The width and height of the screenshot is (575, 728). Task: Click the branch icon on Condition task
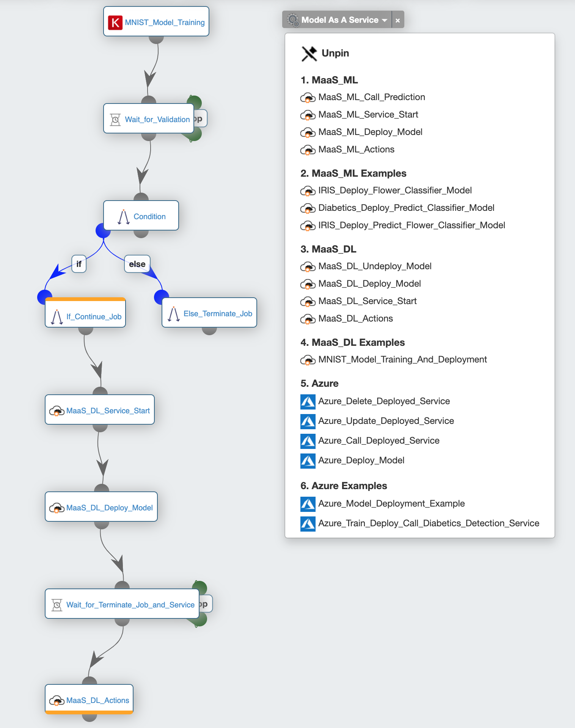[x=124, y=217]
